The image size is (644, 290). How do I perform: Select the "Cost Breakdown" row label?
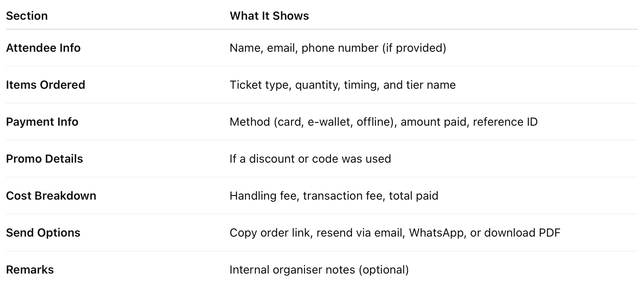(51, 196)
